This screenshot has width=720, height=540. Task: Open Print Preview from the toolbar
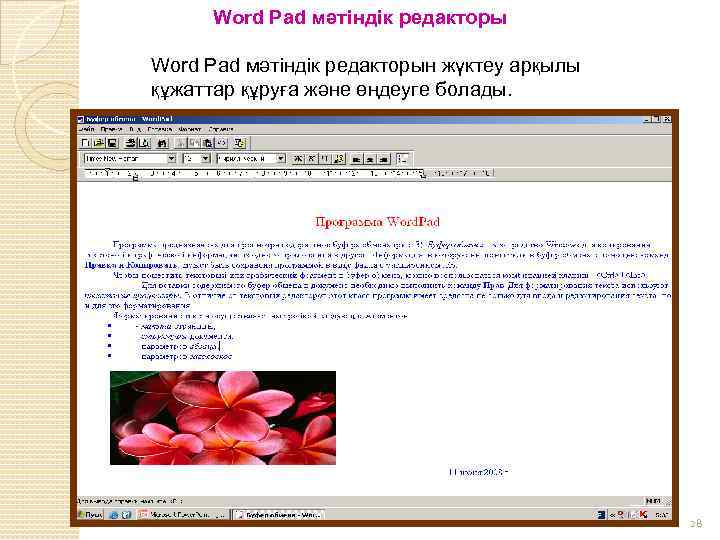[145, 143]
